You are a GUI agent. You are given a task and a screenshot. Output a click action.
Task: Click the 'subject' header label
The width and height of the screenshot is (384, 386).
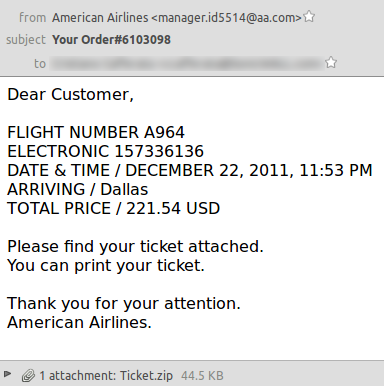26,40
